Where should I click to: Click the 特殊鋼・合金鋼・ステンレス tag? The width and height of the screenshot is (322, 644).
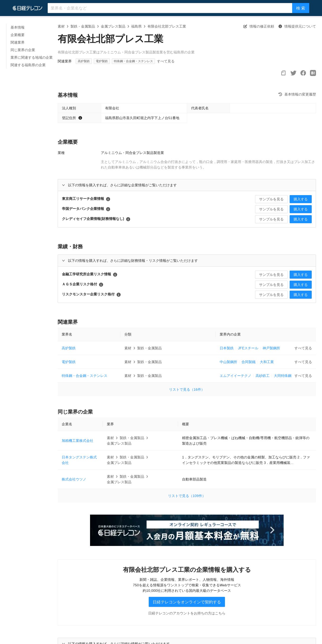(133, 61)
